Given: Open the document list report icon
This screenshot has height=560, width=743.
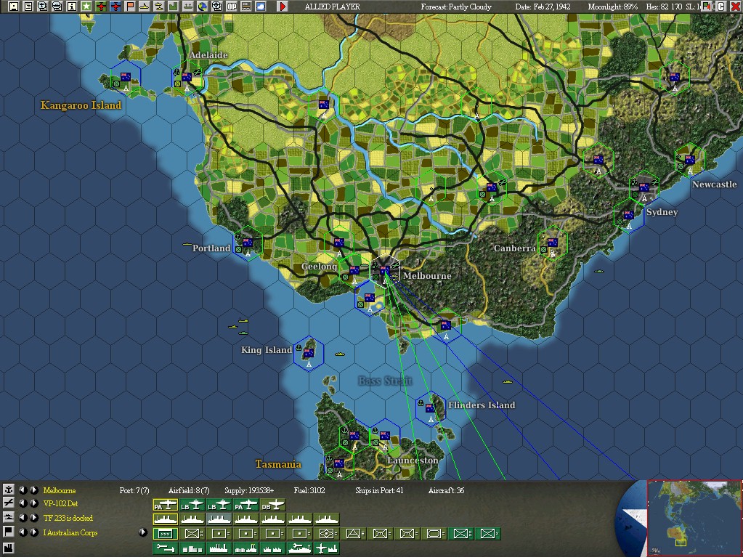Looking at the screenshot, I should tap(28, 7).
